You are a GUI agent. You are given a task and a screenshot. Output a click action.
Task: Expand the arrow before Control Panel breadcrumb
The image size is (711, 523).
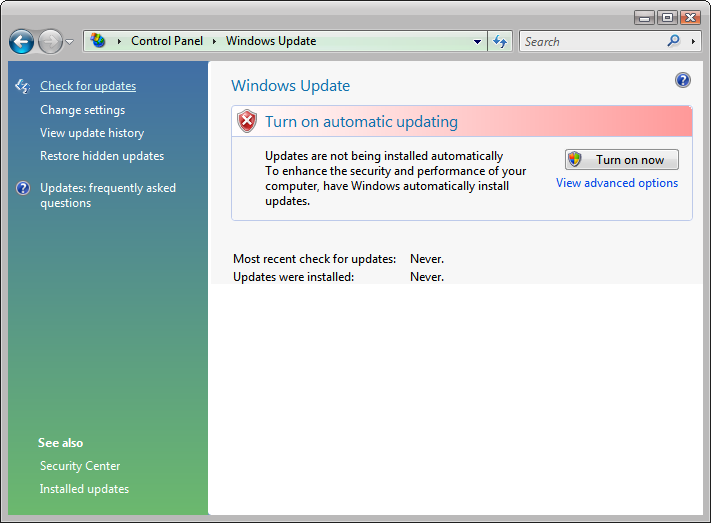(x=119, y=41)
